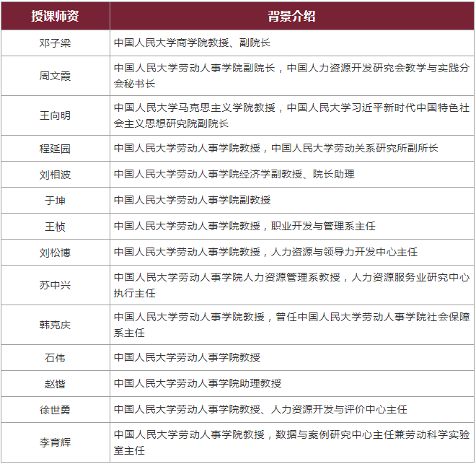Select the name 刘相波
The height and width of the screenshot is (464, 476).
click(55, 175)
